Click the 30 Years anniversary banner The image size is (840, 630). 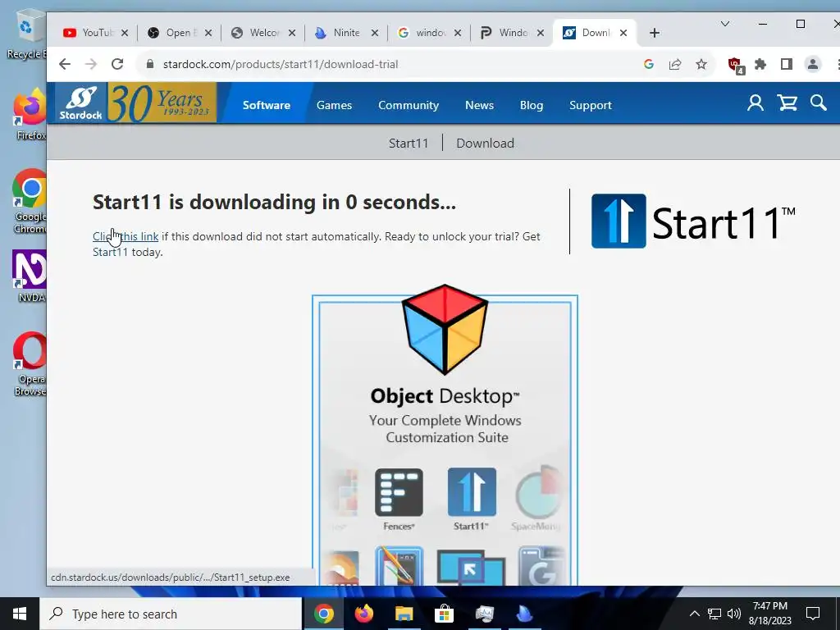(162, 103)
